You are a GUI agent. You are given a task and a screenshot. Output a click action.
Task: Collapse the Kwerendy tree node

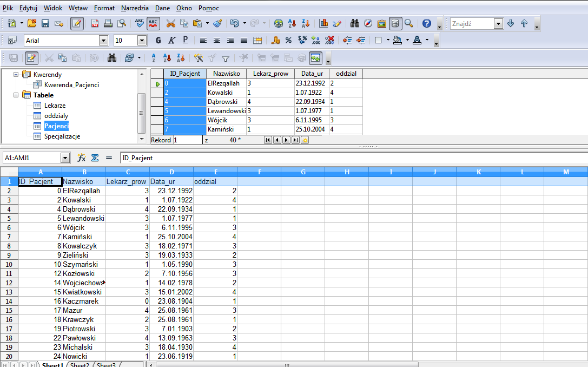coord(16,74)
